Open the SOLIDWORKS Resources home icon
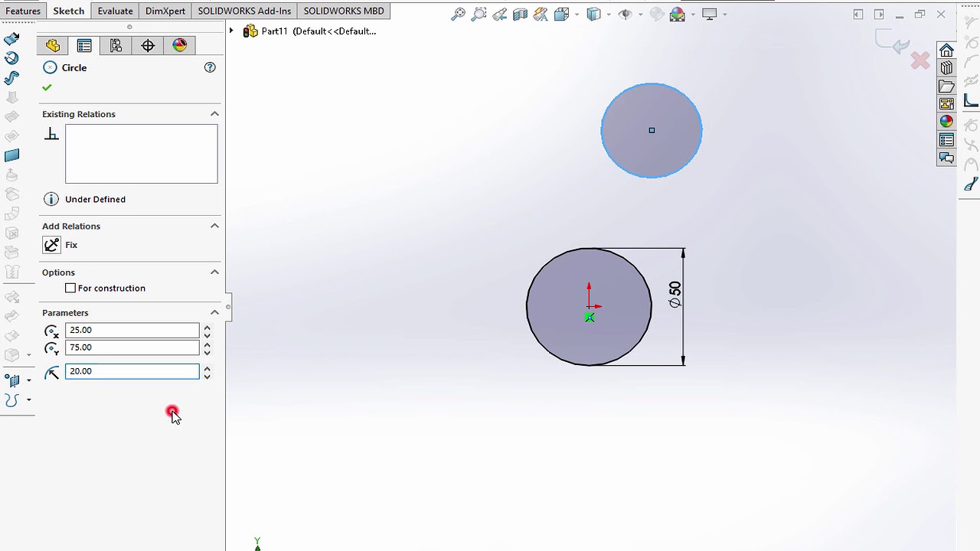This screenshot has width=980, height=551. point(946,51)
